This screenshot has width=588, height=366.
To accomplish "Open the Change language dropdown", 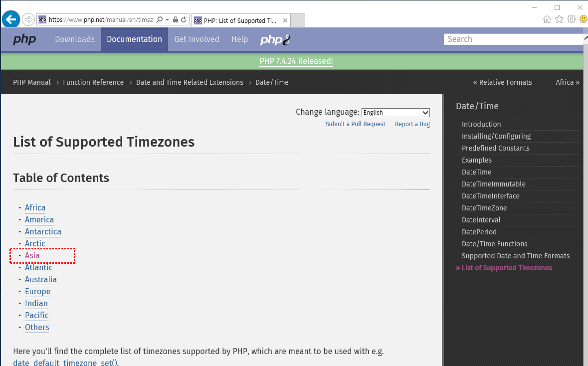I will point(395,113).
